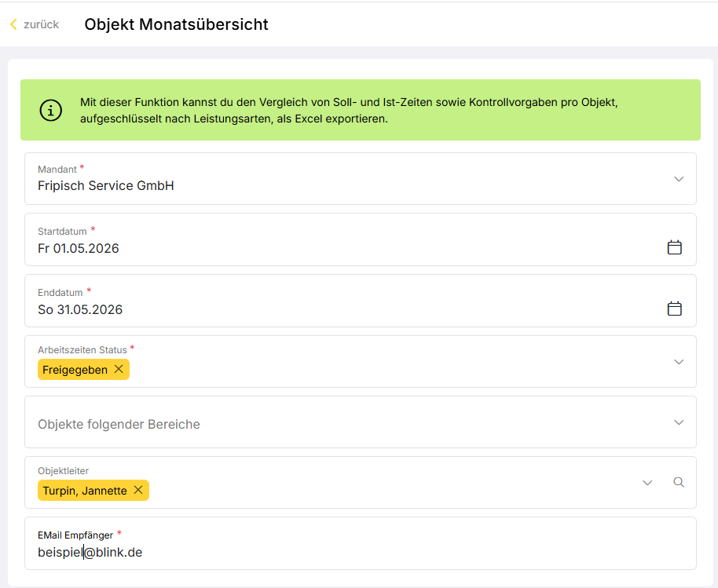Click the Turpin, Jannette chip label
This screenshot has width=718, height=588.
click(85, 491)
